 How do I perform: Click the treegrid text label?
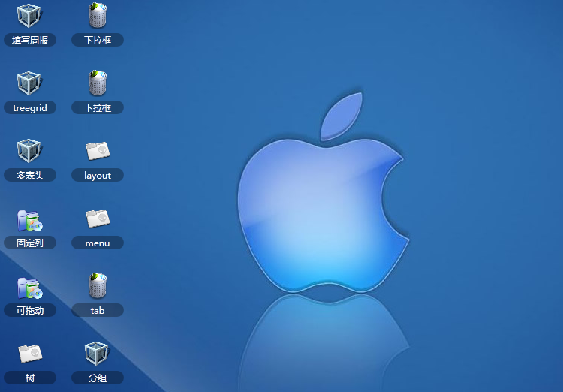pos(30,108)
